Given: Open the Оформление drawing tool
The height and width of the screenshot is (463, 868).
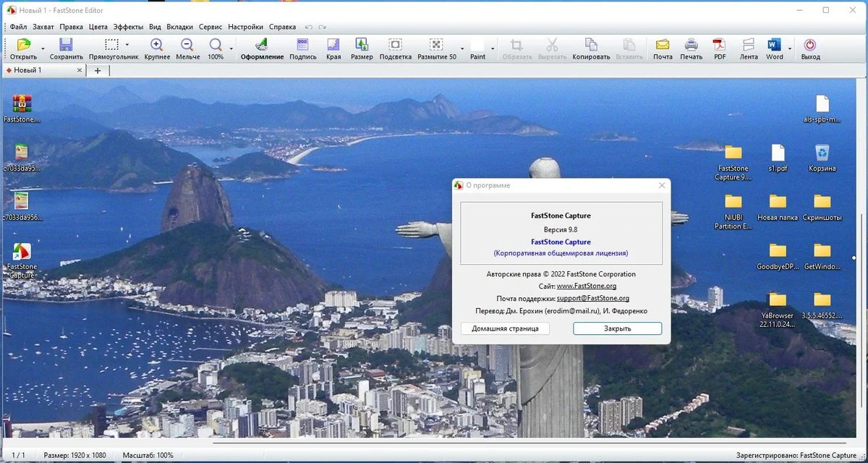Looking at the screenshot, I should pos(262,48).
